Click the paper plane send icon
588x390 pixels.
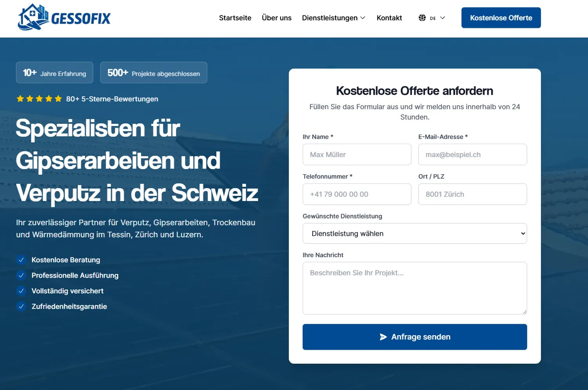(383, 337)
